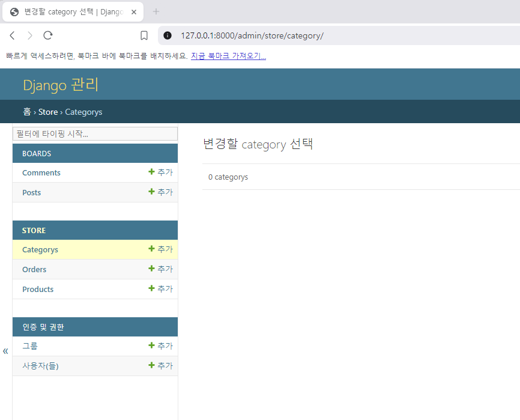
Task: View site information icon in address bar
Action: [168, 35]
